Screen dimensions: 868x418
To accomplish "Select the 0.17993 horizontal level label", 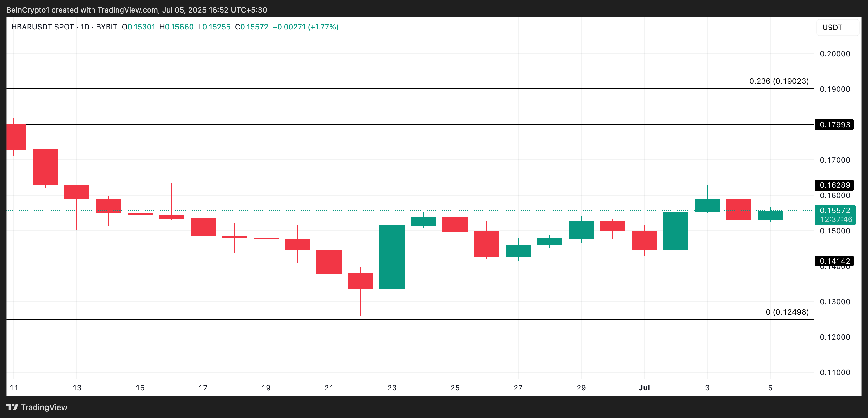I will coord(835,125).
